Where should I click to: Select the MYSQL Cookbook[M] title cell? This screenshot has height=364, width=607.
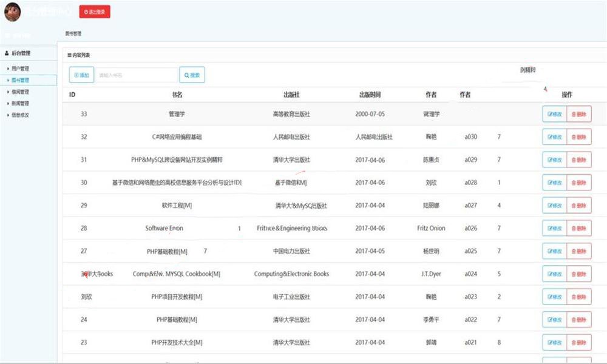[x=177, y=274]
